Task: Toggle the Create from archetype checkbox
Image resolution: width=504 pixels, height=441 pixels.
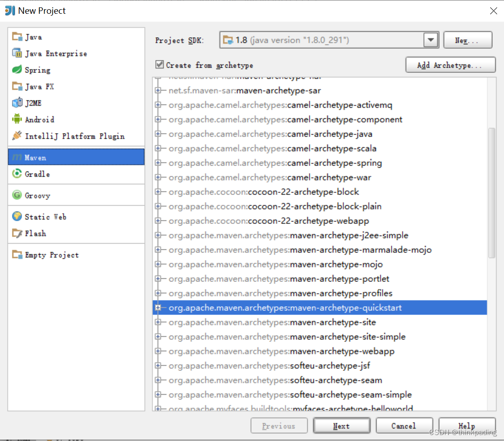Action: pos(159,65)
